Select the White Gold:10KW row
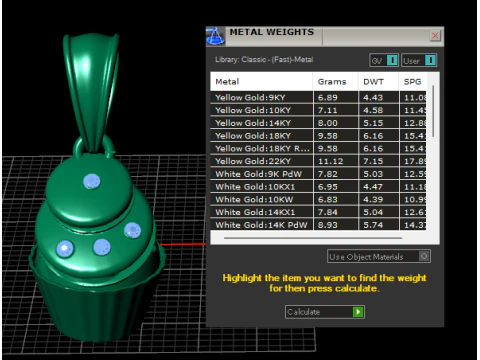 [x=318, y=199]
